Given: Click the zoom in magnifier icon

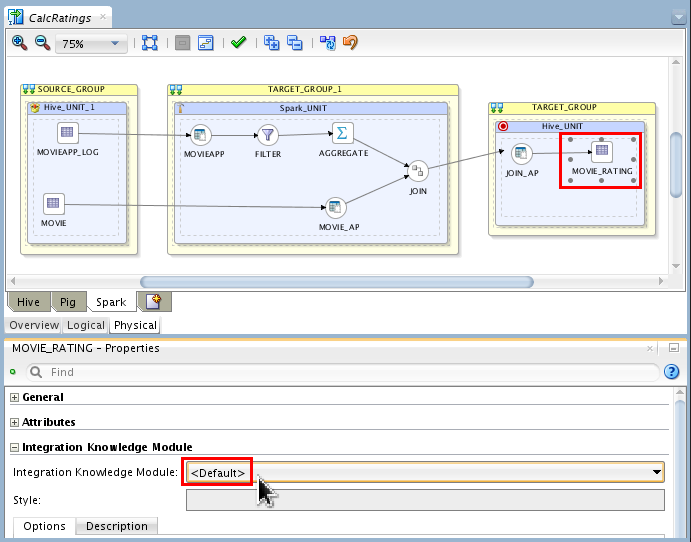Looking at the screenshot, I should (19, 43).
